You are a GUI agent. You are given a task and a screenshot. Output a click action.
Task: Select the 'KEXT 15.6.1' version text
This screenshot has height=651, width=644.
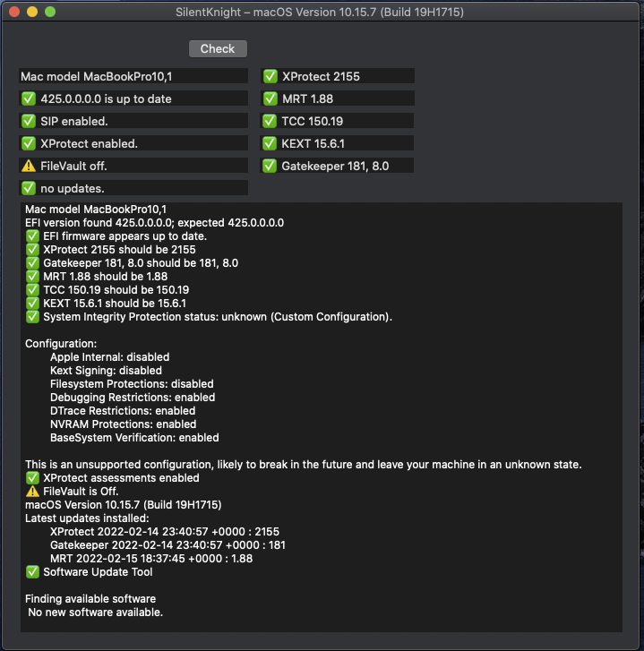click(x=313, y=143)
